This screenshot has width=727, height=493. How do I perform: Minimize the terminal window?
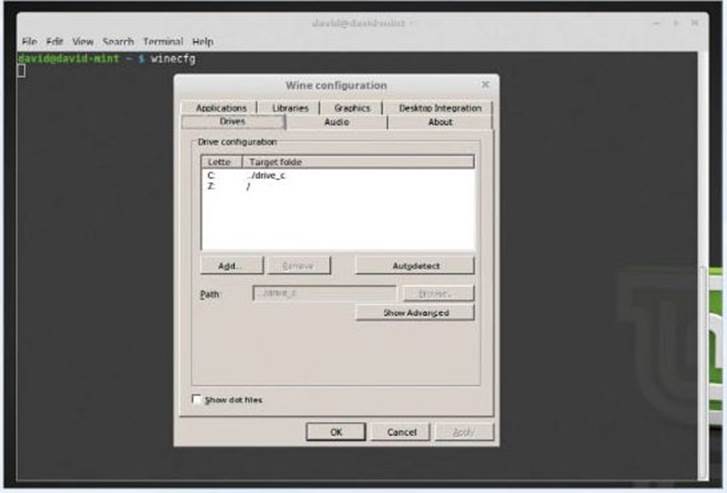657,23
